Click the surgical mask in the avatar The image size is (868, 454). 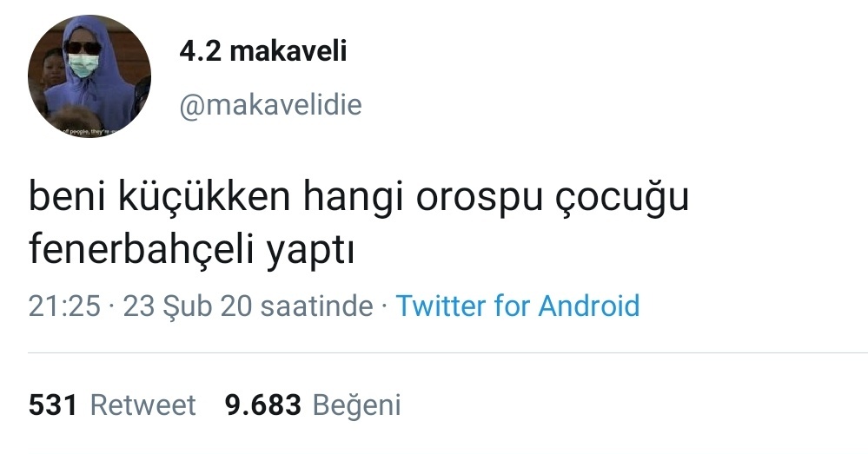click(x=83, y=65)
